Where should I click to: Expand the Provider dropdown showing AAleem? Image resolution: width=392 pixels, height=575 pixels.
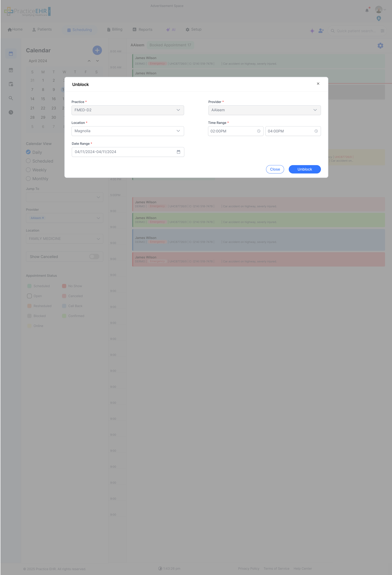tap(264, 110)
